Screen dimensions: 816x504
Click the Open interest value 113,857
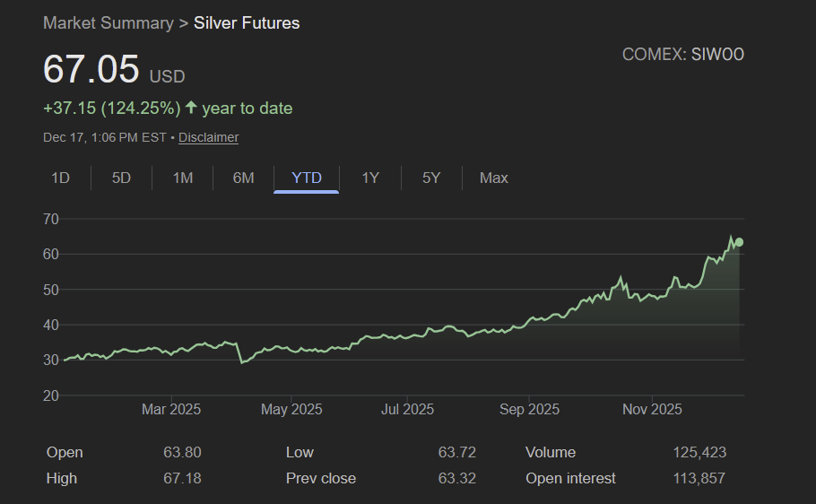pyautogui.click(x=699, y=478)
